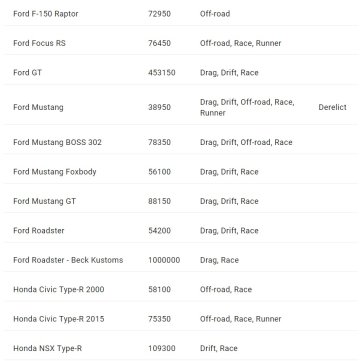The width and height of the screenshot is (360, 361).
Task: Select the Ford GT entry
Action: coord(180,72)
